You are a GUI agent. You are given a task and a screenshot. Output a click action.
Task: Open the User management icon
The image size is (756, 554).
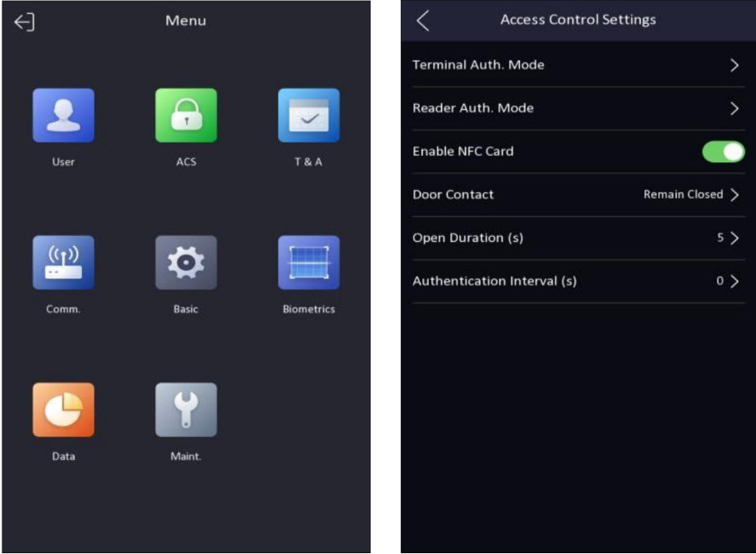(x=63, y=115)
